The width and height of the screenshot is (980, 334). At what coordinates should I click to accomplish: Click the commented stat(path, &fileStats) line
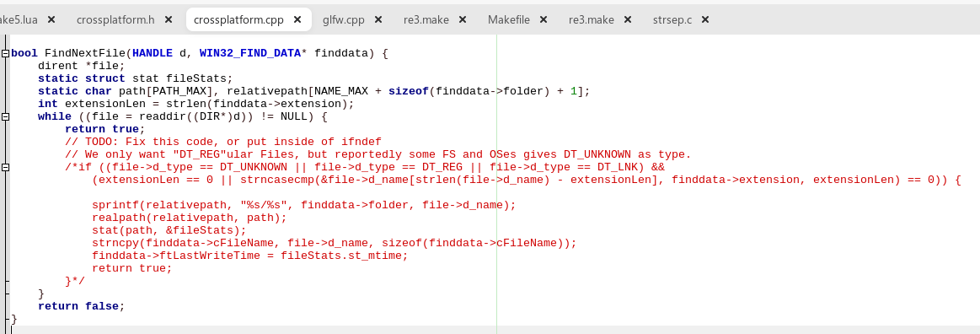169,230
